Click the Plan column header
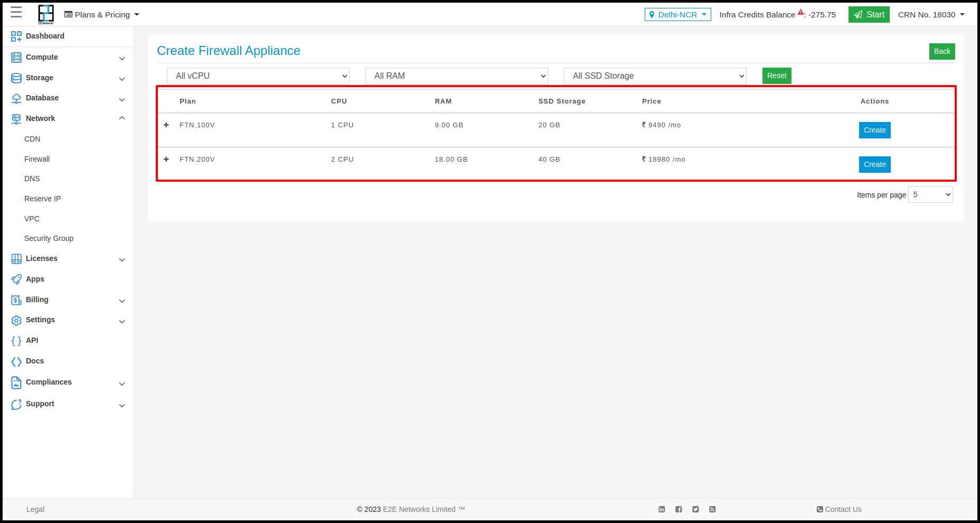The image size is (980, 523). click(x=187, y=101)
